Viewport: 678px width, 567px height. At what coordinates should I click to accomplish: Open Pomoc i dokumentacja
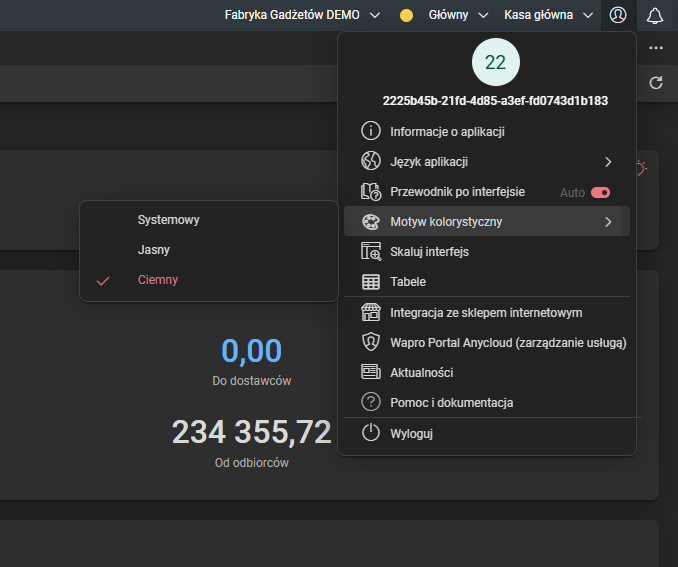(x=451, y=402)
